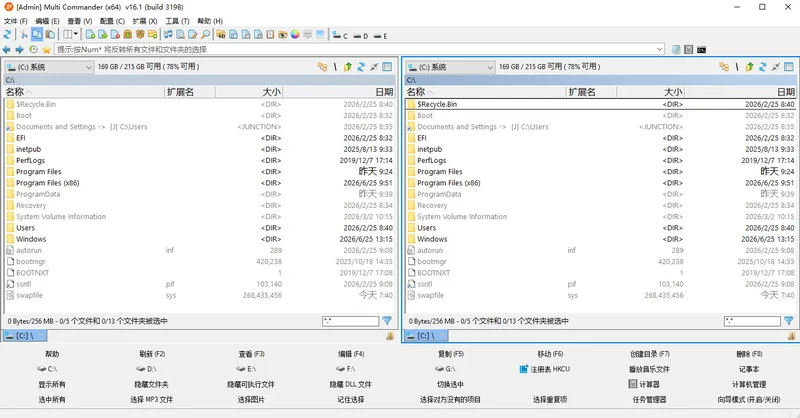Select the [C:] \ tab in right panel
Image resolution: width=800 pixels, height=418 pixels.
[426, 336]
